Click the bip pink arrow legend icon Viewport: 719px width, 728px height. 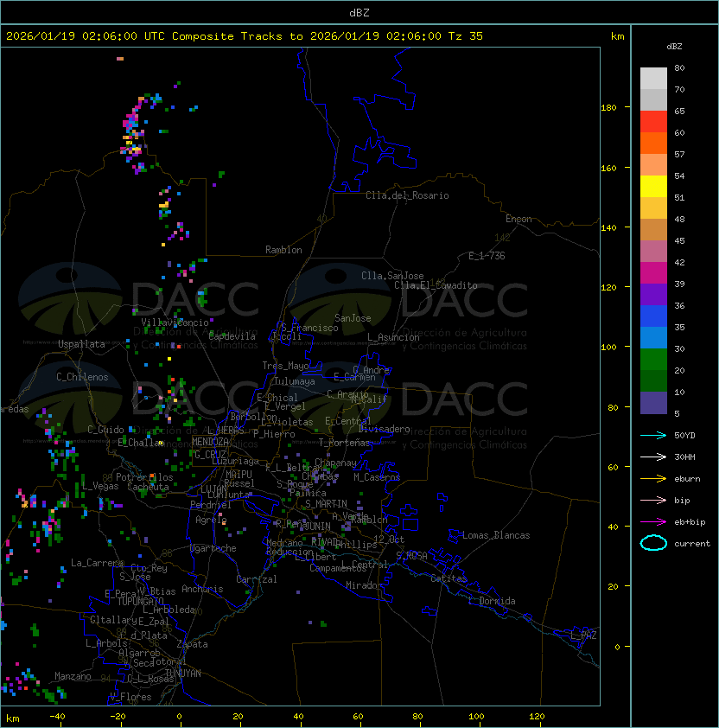tap(653, 500)
